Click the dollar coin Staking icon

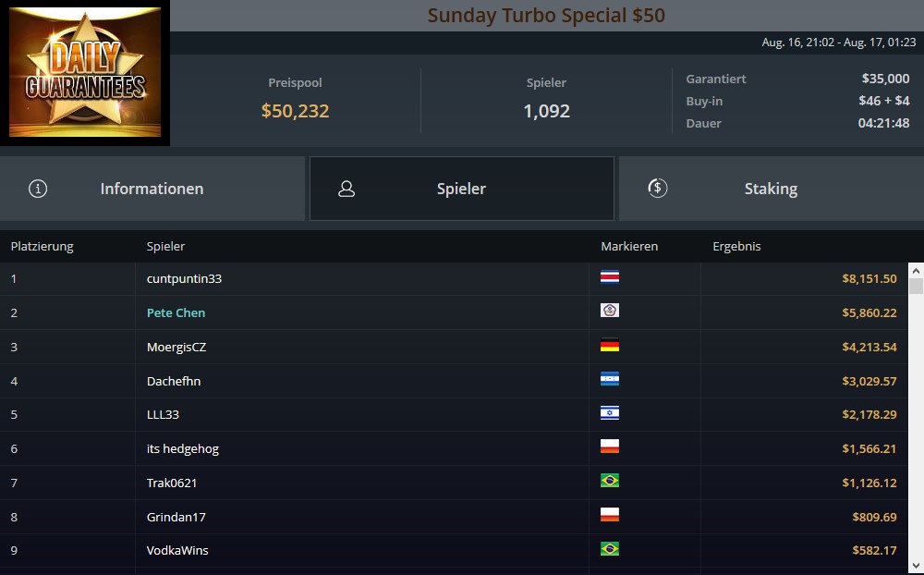pyautogui.click(x=658, y=189)
